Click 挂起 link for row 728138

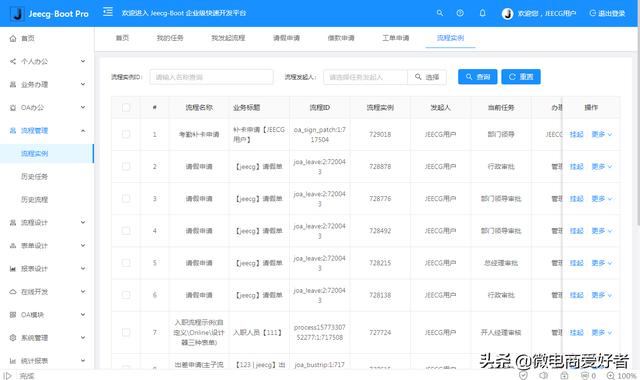click(x=577, y=295)
